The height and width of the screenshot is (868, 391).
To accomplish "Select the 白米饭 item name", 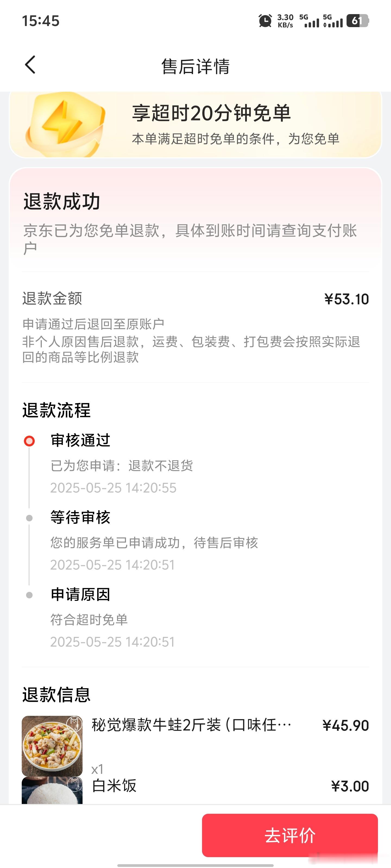I will (x=114, y=786).
